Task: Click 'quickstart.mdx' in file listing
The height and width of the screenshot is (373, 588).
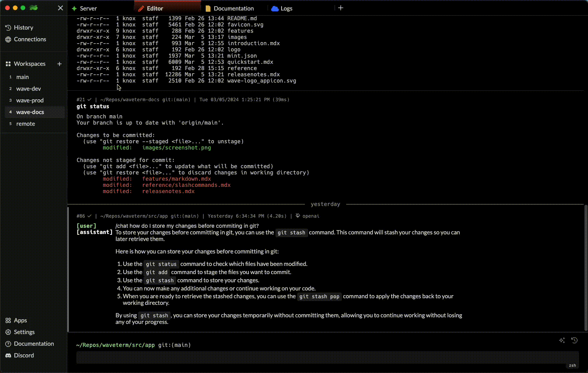Action: click(250, 62)
